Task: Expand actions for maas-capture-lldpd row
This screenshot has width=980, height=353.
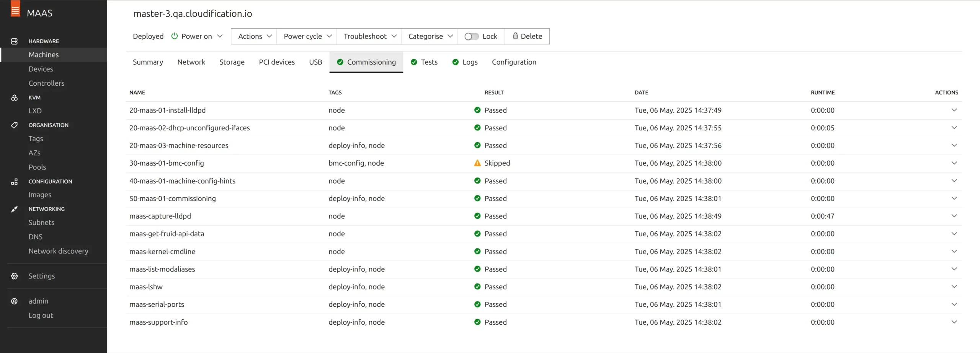Action: pos(954,216)
